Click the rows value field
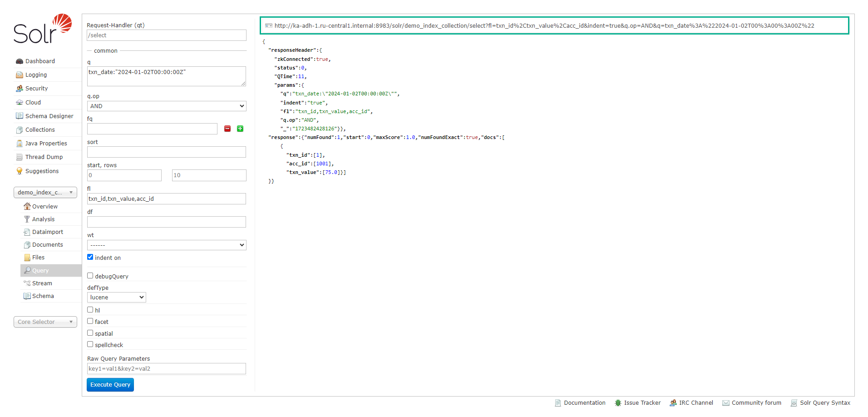 209,175
